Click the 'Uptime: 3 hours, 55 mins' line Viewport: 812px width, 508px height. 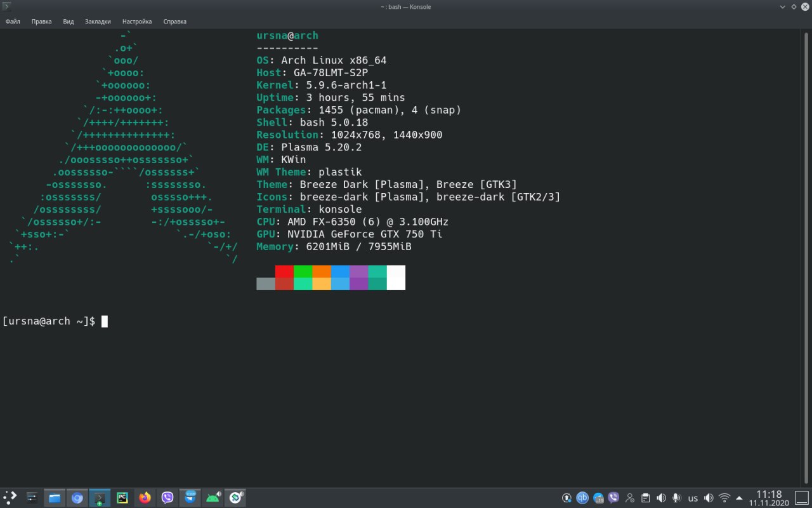(x=331, y=98)
